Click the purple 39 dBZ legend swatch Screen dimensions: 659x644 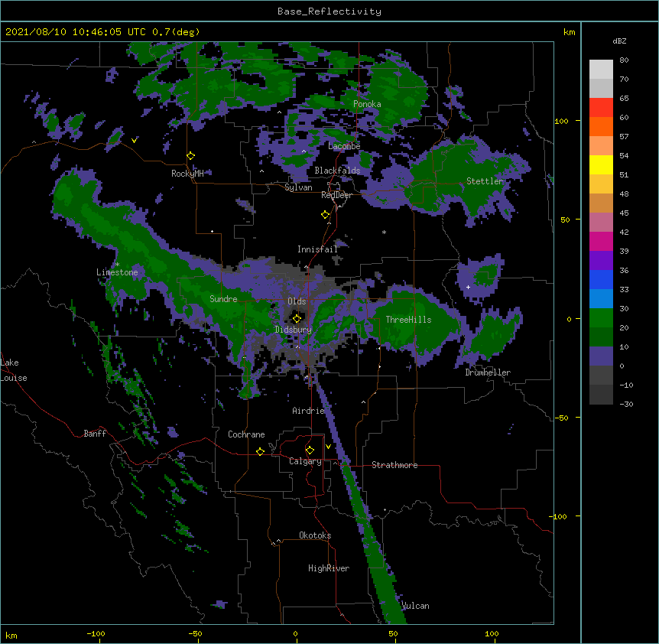(x=601, y=260)
